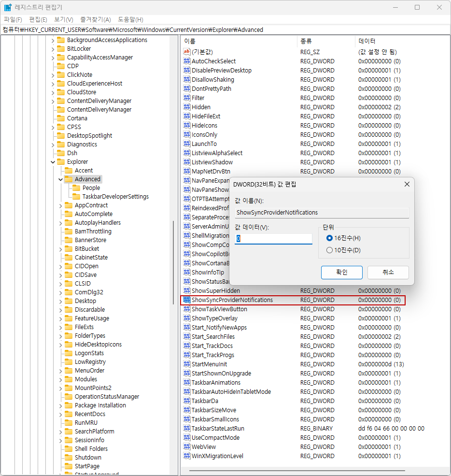Click the values pane horizontal scrollbar
The image size is (451, 476).
coord(297,471)
